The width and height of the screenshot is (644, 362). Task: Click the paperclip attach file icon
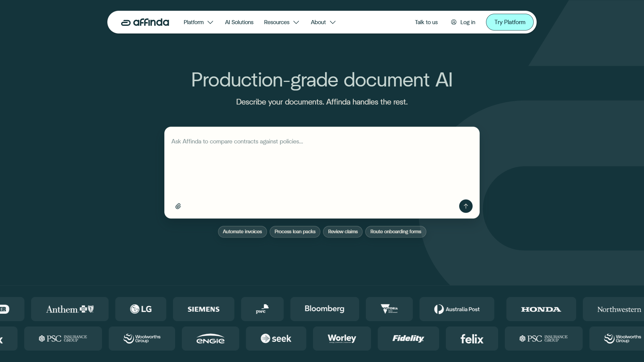[x=178, y=206]
